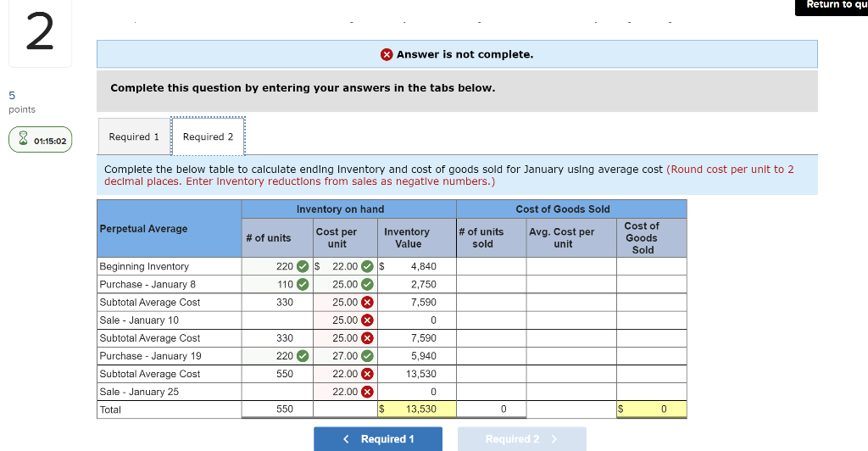Click green checkmark next to January 19 purchase 27.00 cost
Screen dimensions: 868x451
[x=367, y=356]
